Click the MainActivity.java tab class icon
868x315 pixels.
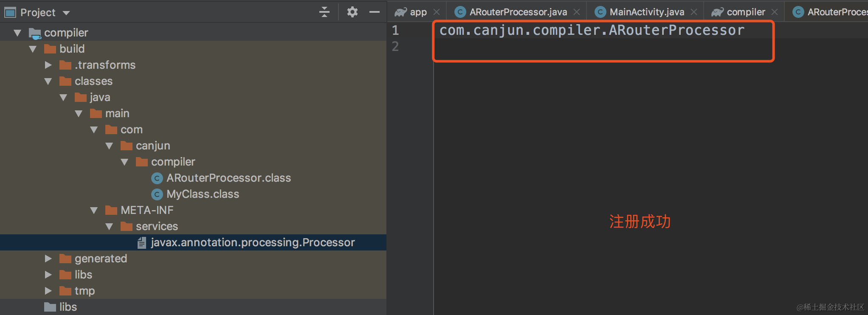tap(600, 12)
